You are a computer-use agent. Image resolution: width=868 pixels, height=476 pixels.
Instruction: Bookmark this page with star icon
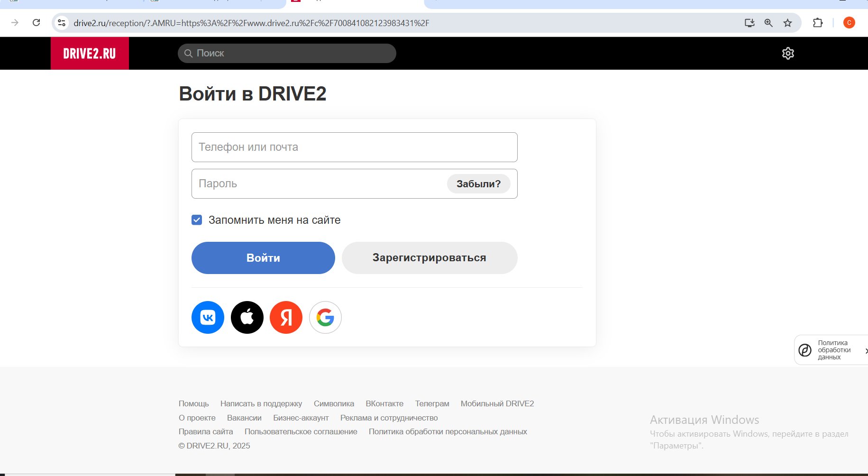click(787, 23)
